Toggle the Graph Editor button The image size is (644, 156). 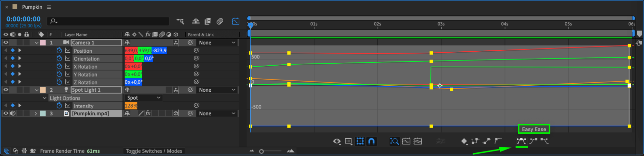click(235, 21)
